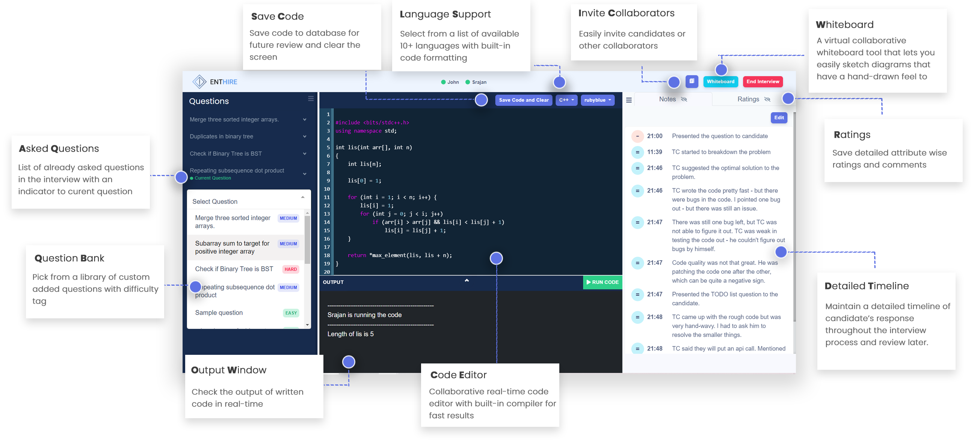Click Save Code and Clear
Screen dimensions: 980x440
(x=524, y=100)
